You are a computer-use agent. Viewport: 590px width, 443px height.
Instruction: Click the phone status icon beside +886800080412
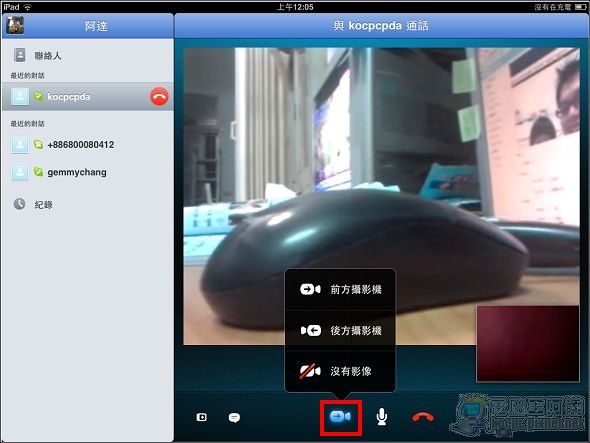[x=38, y=144]
